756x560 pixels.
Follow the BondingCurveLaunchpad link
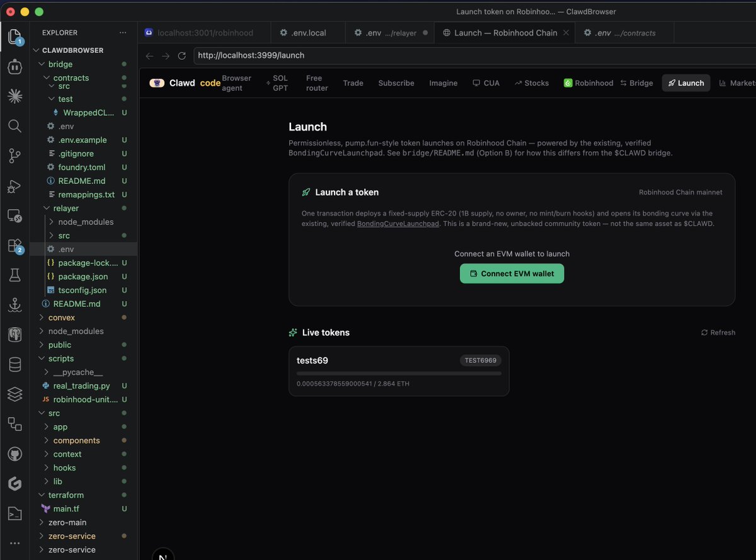398,224
